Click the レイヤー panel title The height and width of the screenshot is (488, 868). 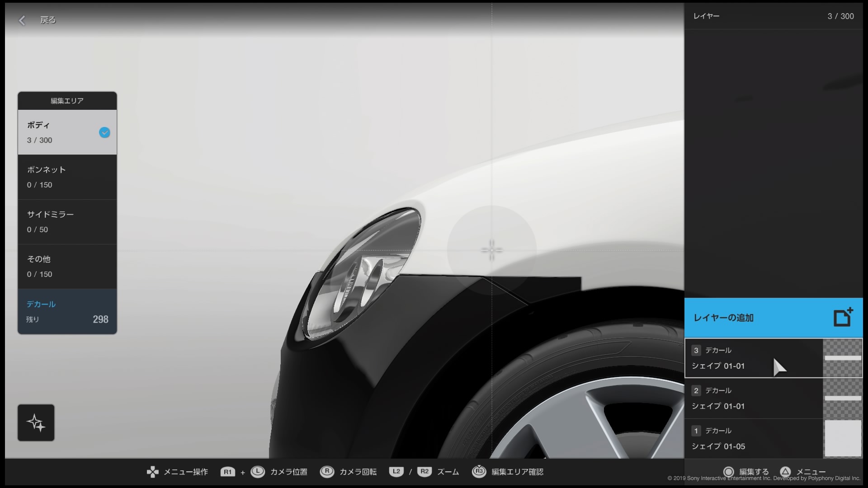pyautogui.click(x=706, y=16)
